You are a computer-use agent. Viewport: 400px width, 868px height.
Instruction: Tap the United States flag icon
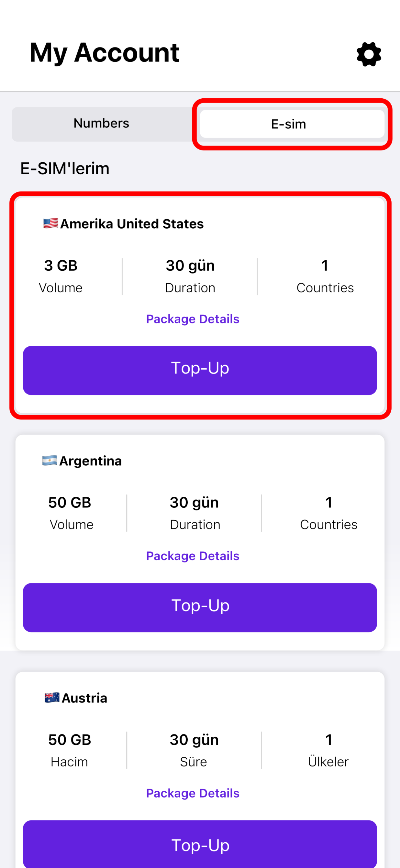click(x=50, y=223)
